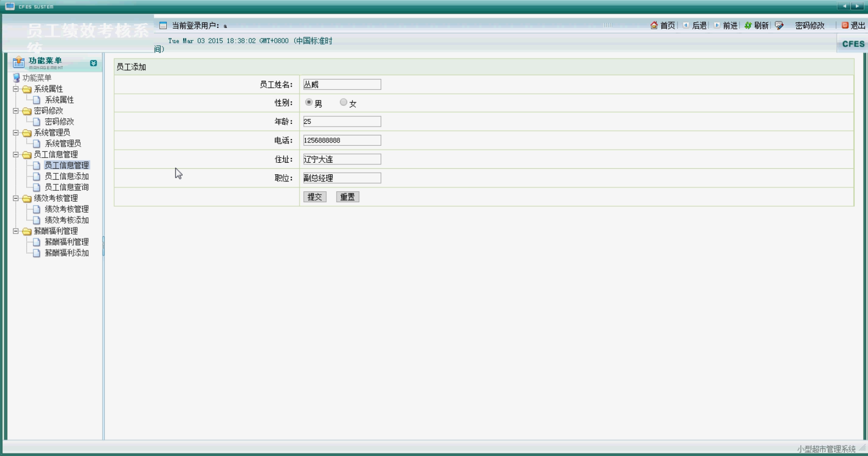The width and height of the screenshot is (868, 456).
Task: Open the 员工信息管理 page
Action: click(x=66, y=166)
